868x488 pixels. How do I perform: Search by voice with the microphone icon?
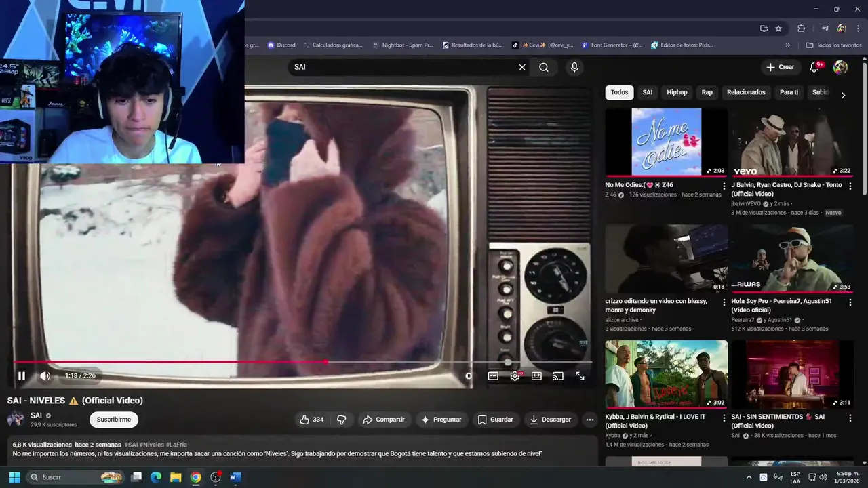574,67
